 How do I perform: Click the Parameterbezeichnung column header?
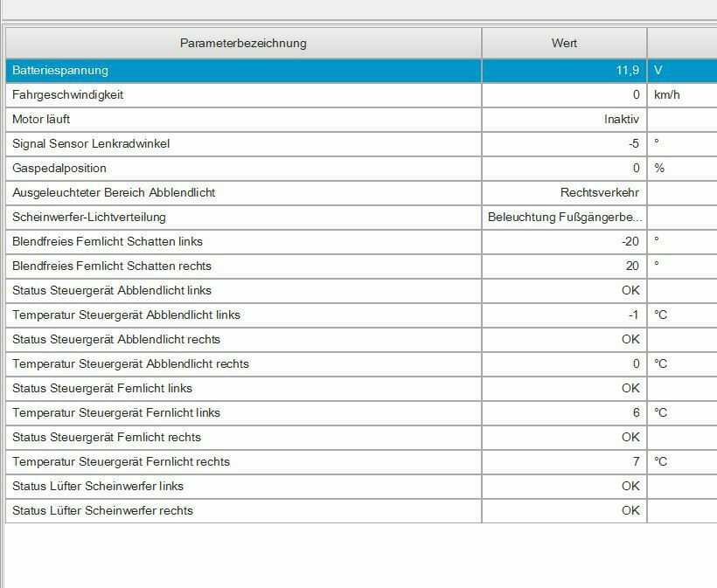click(243, 43)
